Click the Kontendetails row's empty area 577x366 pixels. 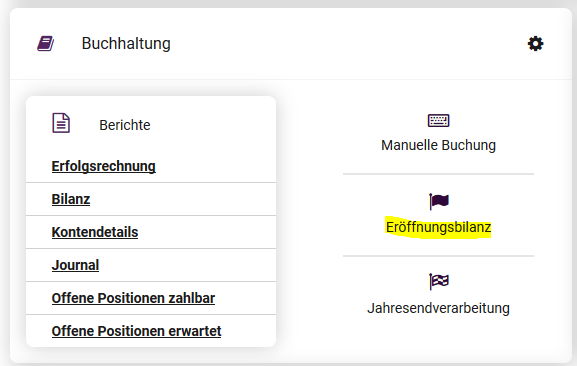(207, 232)
